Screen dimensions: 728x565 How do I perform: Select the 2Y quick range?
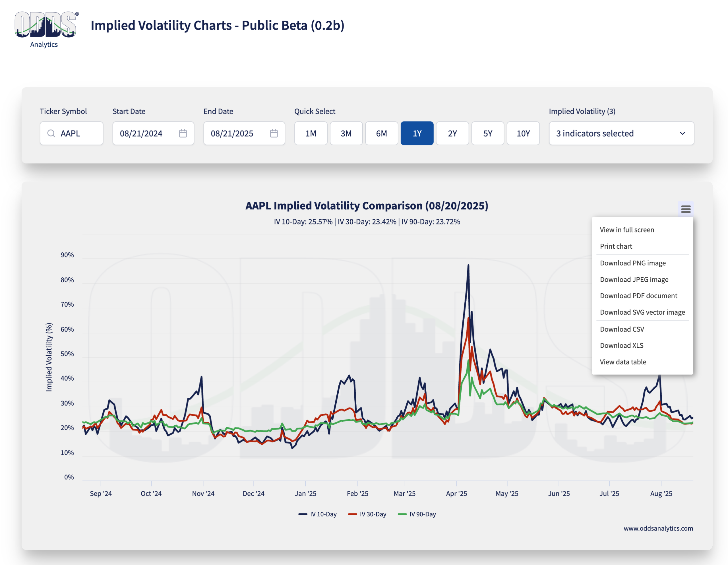tap(452, 133)
